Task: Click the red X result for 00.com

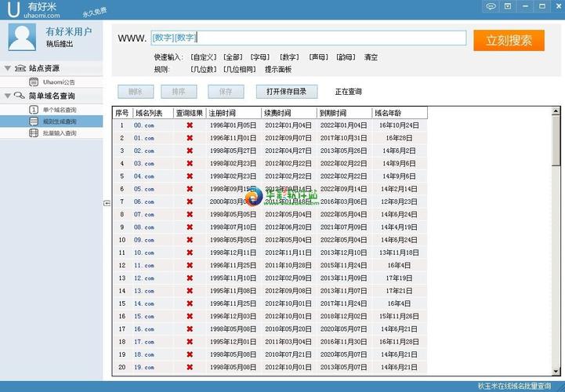Action: 190,125
